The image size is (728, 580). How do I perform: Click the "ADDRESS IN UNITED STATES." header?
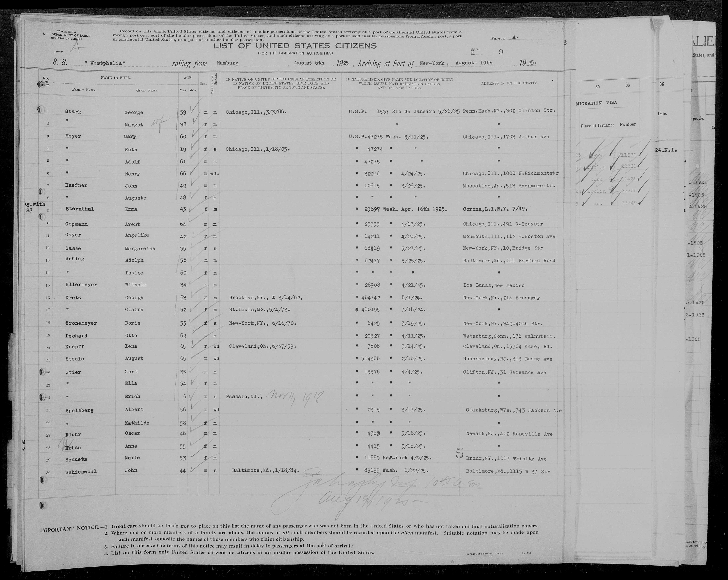510,83
